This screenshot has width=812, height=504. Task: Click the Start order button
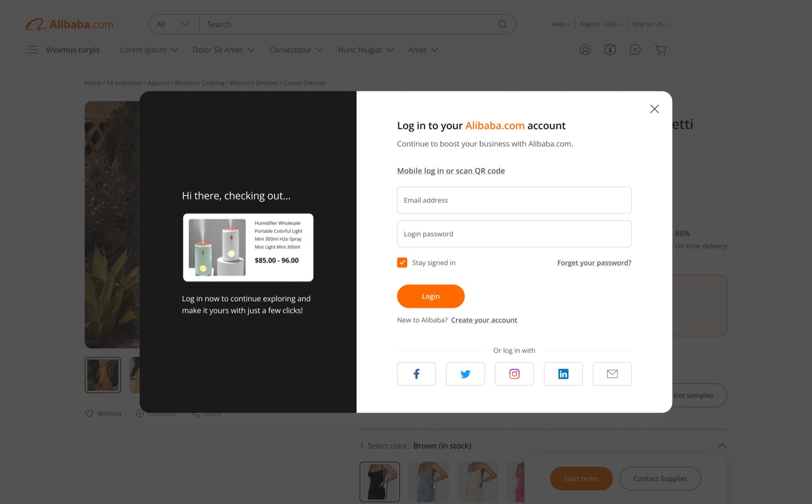[581, 479]
